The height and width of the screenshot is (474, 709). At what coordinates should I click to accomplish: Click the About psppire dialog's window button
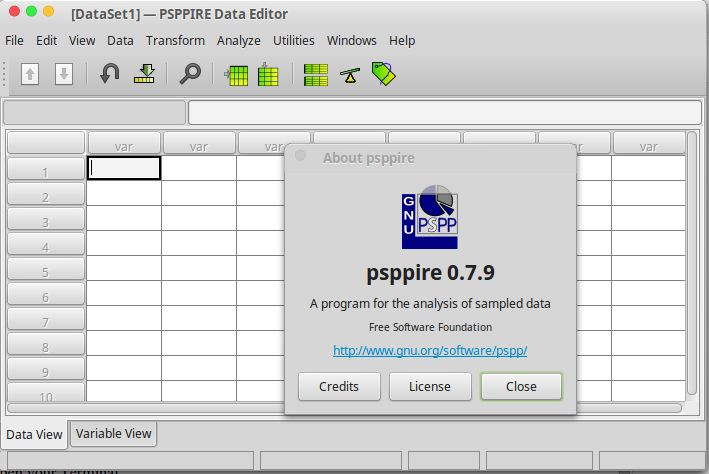coord(300,156)
